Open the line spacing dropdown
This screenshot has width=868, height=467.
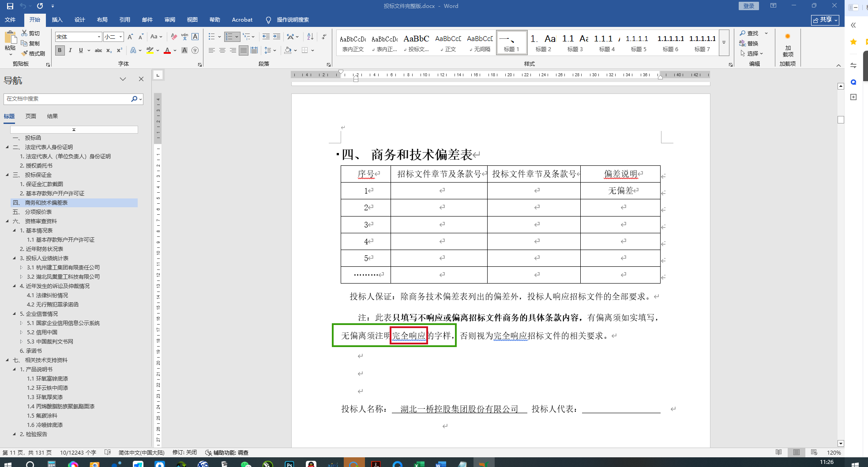(x=270, y=50)
